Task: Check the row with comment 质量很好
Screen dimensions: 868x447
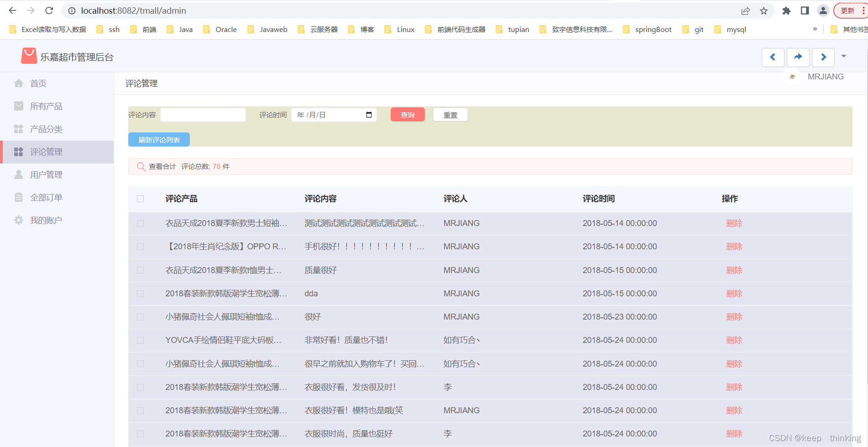Action: [x=140, y=270]
